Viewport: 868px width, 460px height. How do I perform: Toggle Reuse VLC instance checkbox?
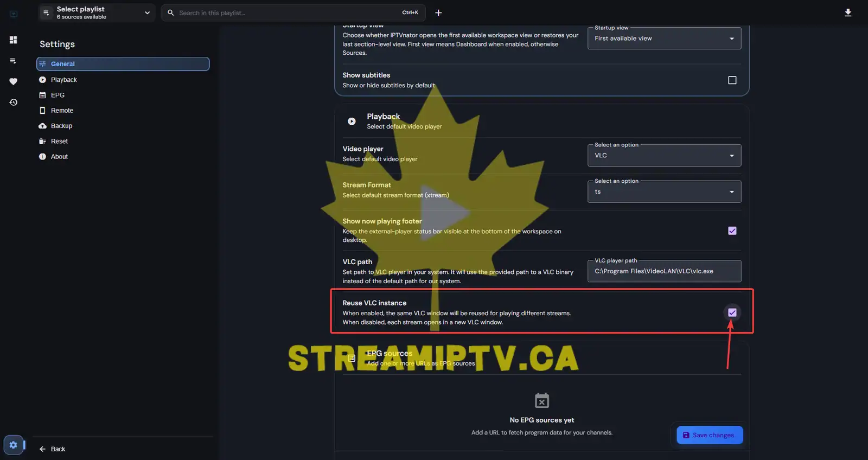tap(732, 312)
